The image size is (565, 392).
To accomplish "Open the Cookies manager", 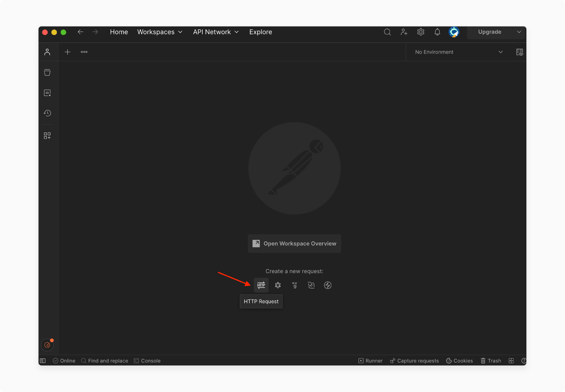I will 459,361.
